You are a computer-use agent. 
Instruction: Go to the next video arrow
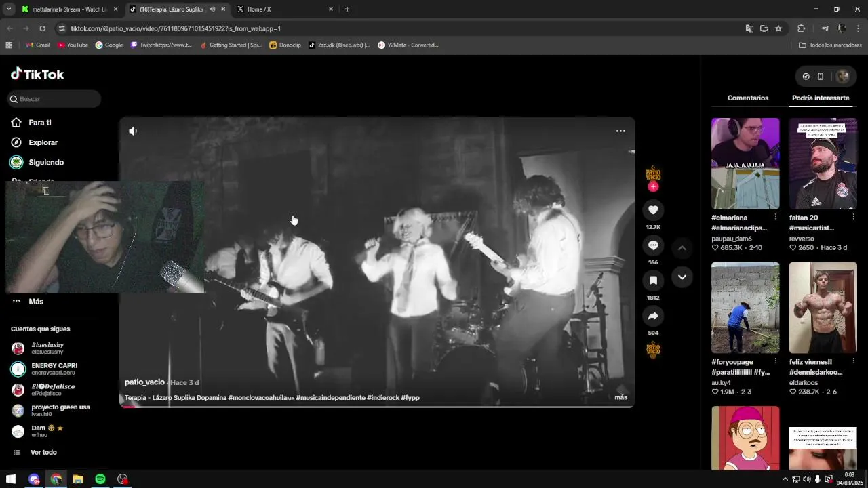[682, 277]
